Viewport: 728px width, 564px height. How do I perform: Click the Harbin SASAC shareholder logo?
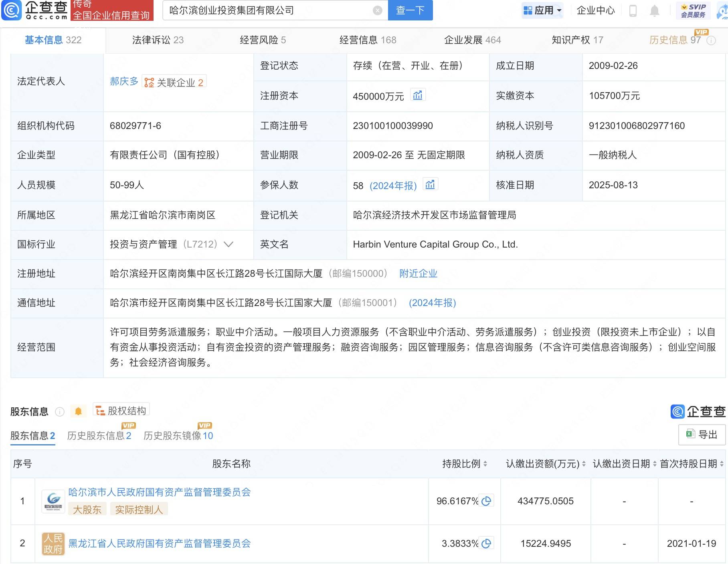[x=53, y=501]
